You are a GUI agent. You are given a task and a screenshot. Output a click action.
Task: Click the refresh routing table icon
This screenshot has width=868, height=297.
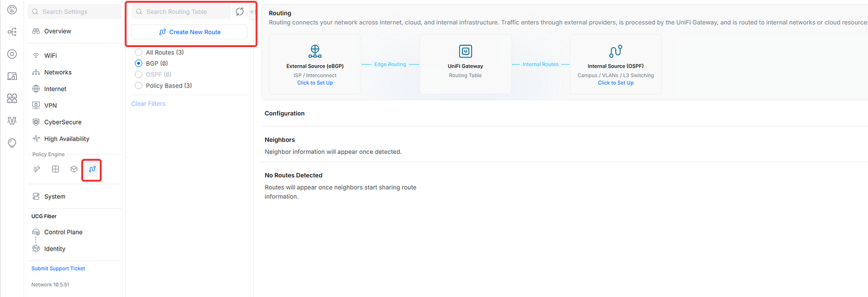pyautogui.click(x=240, y=12)
